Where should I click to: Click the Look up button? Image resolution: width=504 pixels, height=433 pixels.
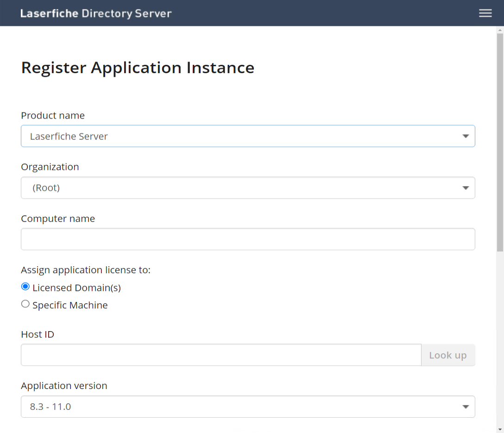tap(448, 355)
